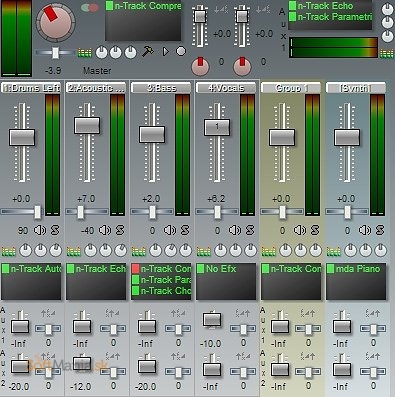Solo the Drums Left channel
This screenshot has height=397, width=395.
(x=55, y=230)
